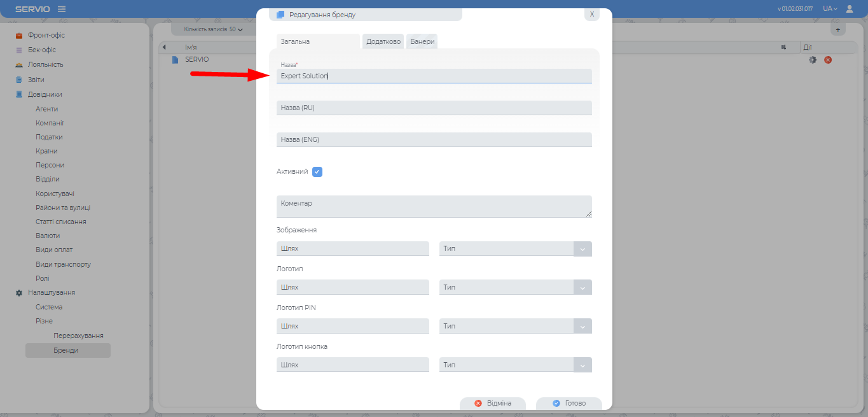Click the Готово button

point(569,403)
